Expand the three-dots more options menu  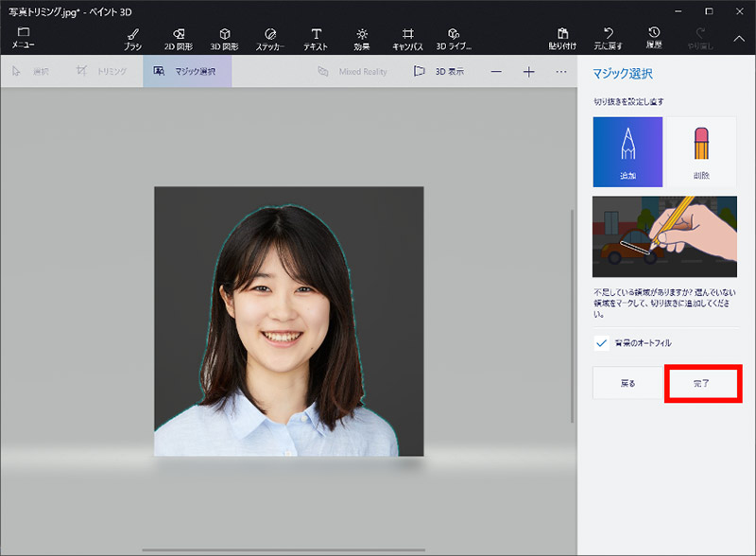click(560, 72)
